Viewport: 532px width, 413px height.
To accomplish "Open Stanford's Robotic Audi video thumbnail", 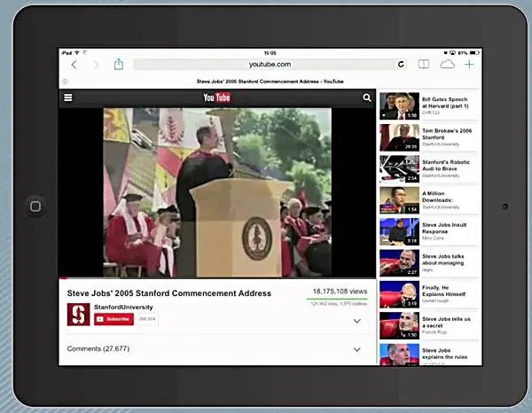I will pyautogui.click(x=399, y=169).
